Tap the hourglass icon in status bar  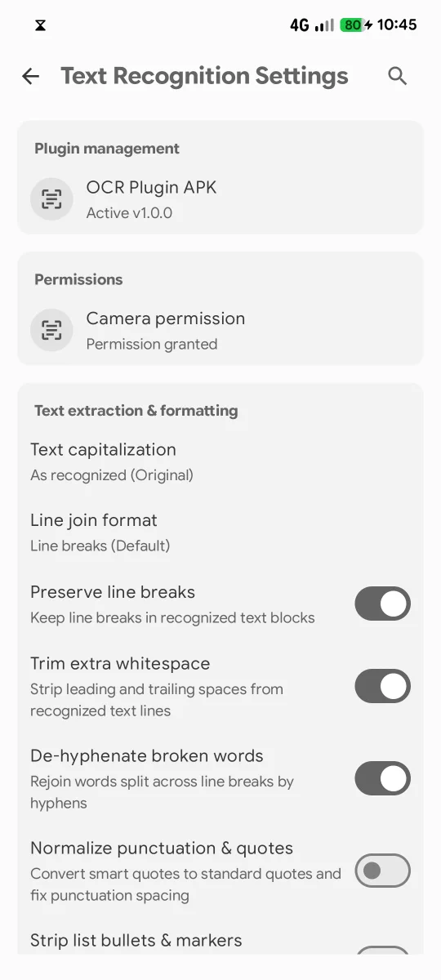(40, 25)
